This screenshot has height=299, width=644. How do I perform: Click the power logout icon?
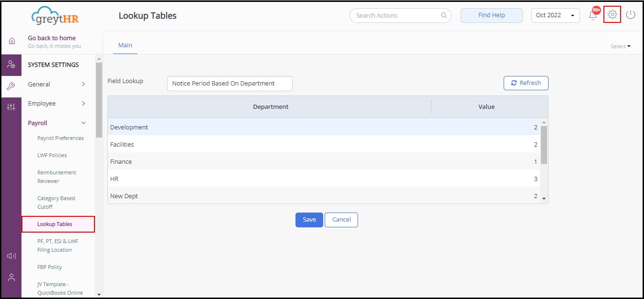[631, 15]
